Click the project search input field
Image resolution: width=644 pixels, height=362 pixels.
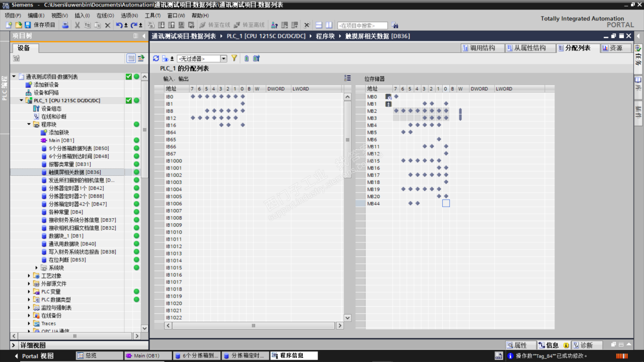(x=362, y=25)
